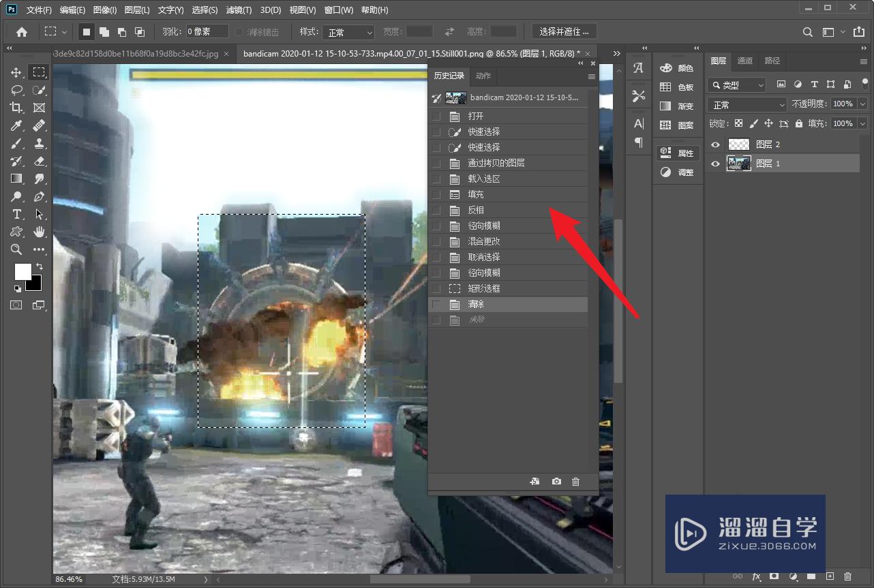The image size is (874, 588).
Task: Open the History panel flyout menu
Action: pos(592,76)
